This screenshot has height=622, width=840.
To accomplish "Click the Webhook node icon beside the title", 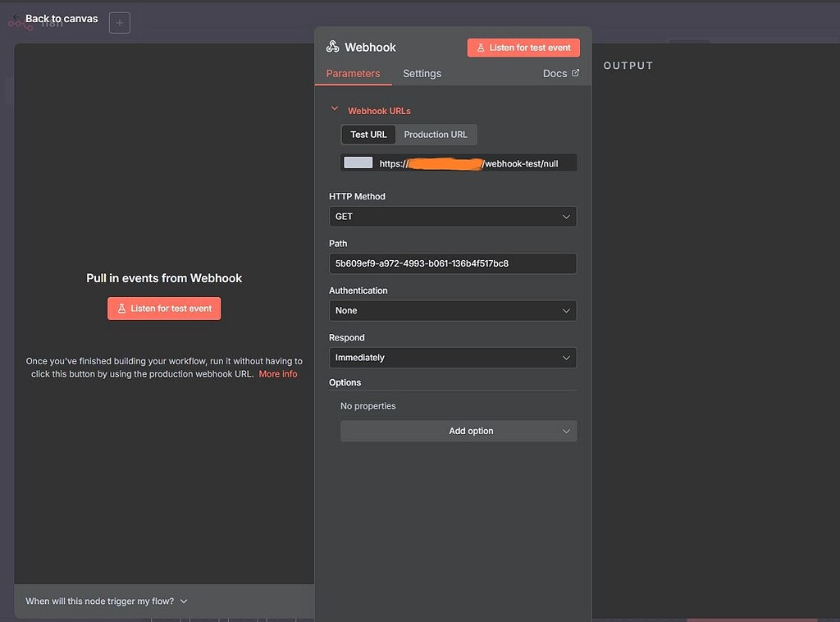I will click(332, 47).
